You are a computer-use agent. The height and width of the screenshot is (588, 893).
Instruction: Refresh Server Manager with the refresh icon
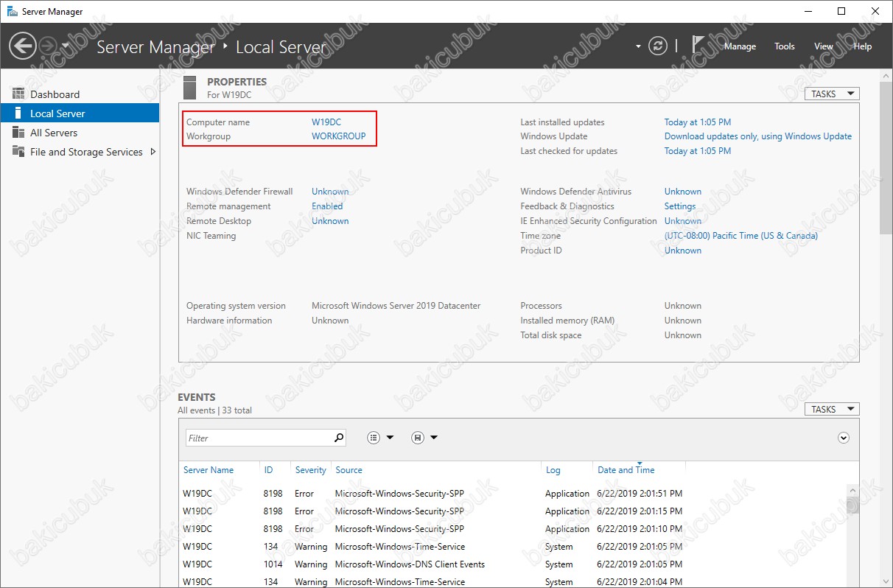click(657, 46)
